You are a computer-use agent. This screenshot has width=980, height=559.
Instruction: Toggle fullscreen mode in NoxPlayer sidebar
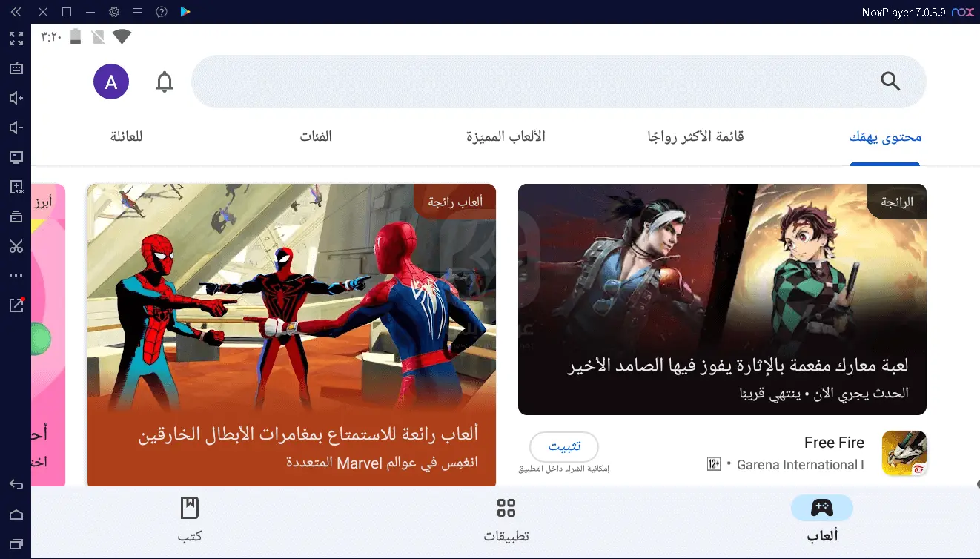pos(16,38)
